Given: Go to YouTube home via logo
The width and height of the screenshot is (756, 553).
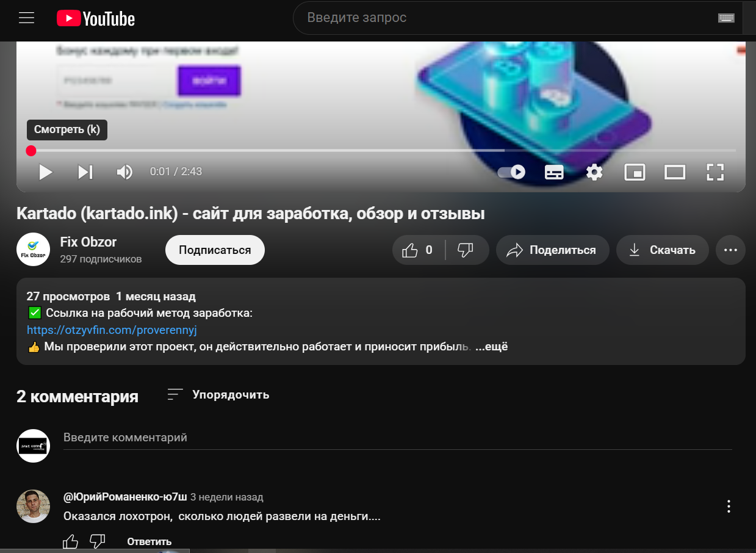Looking at the screenshot, I should 96,19.
